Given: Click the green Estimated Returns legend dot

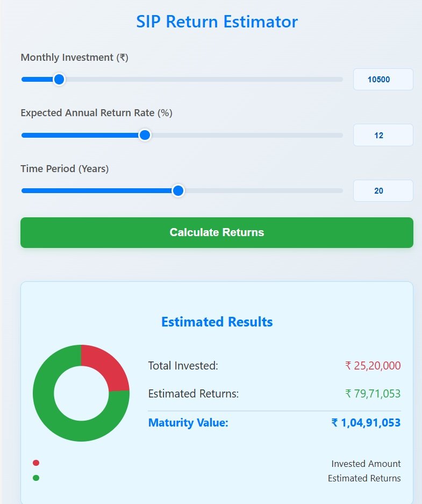Looking at the screenshot, I should [x=35, y=477].
